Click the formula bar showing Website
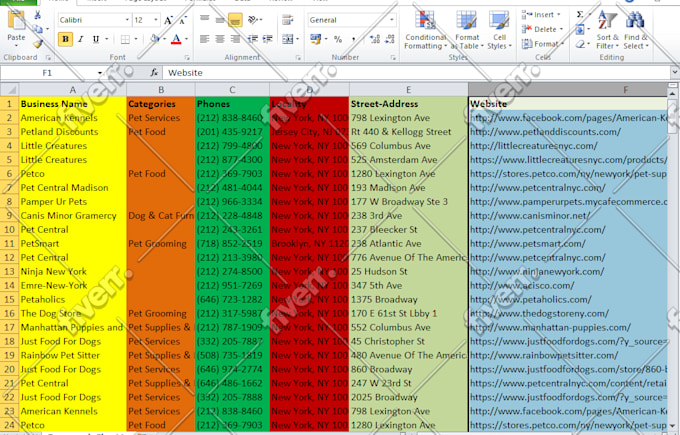The height and width of the screenshot is (435, 680). click(416, 72)
